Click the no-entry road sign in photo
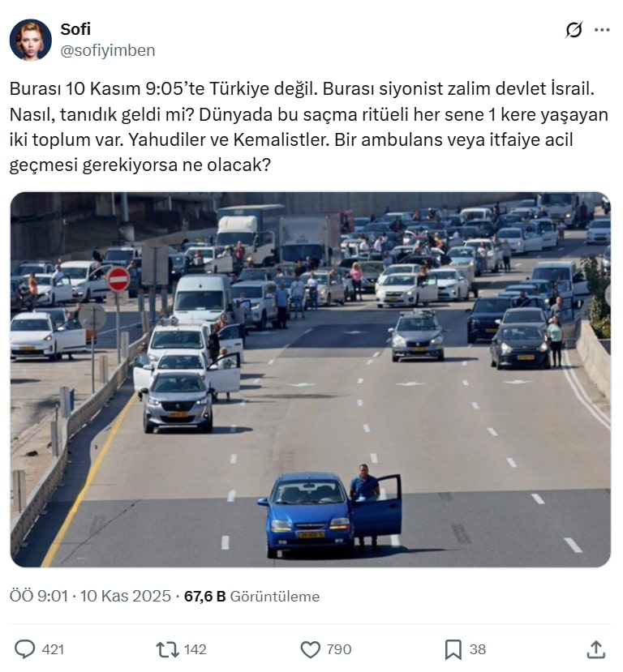Screen dimensions: 623x672 (x=118, y=280)
